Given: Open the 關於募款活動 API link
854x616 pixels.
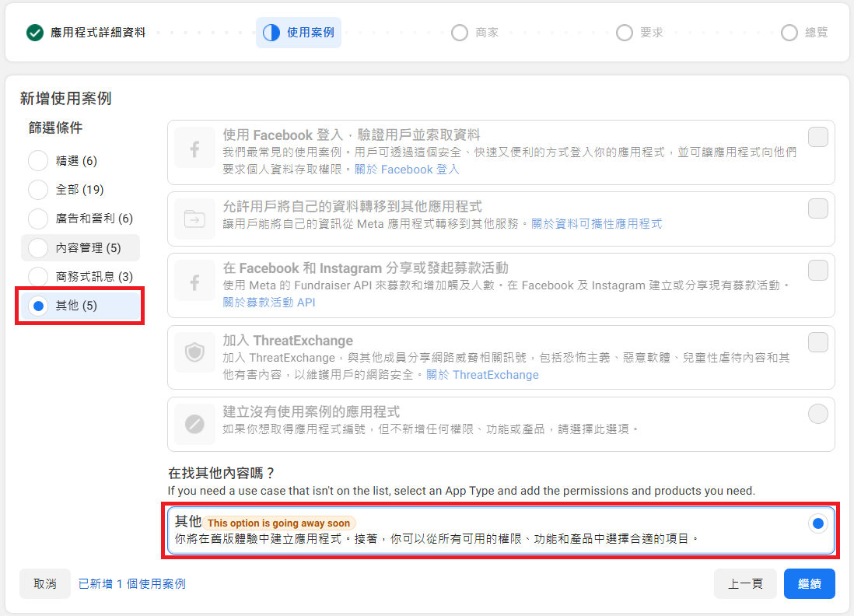Looking at the screenshot, I should 269,303.
